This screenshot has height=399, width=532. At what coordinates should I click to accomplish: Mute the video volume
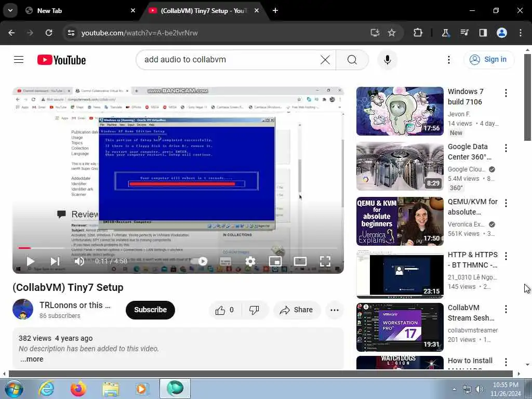[79, 261]
